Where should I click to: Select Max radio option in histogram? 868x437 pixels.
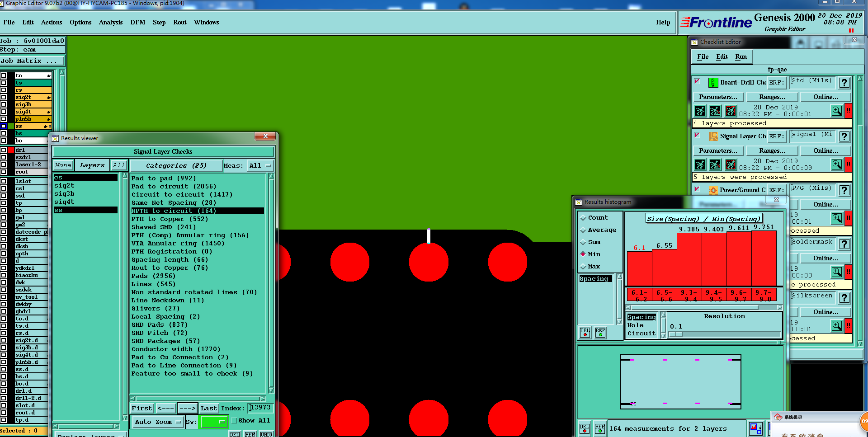pos(583,267)
